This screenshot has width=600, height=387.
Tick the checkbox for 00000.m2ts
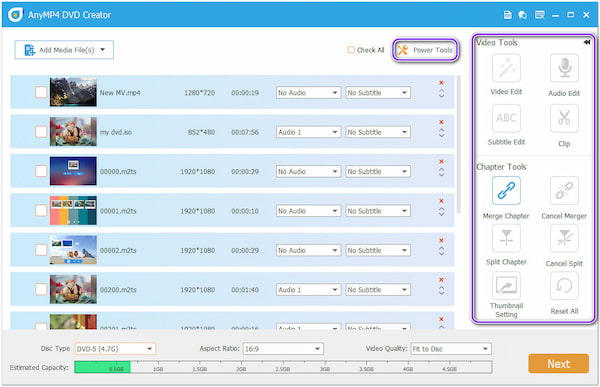tap(41, 171)
